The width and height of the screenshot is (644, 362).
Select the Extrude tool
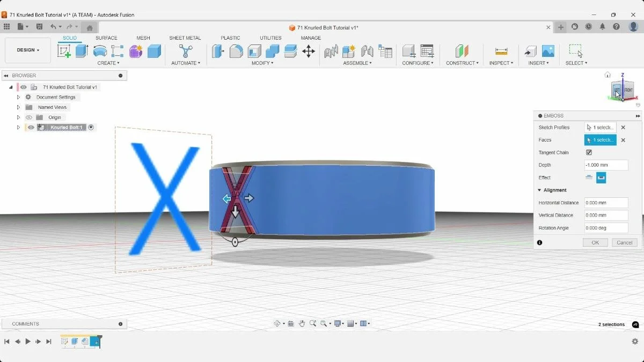point(82,51)
